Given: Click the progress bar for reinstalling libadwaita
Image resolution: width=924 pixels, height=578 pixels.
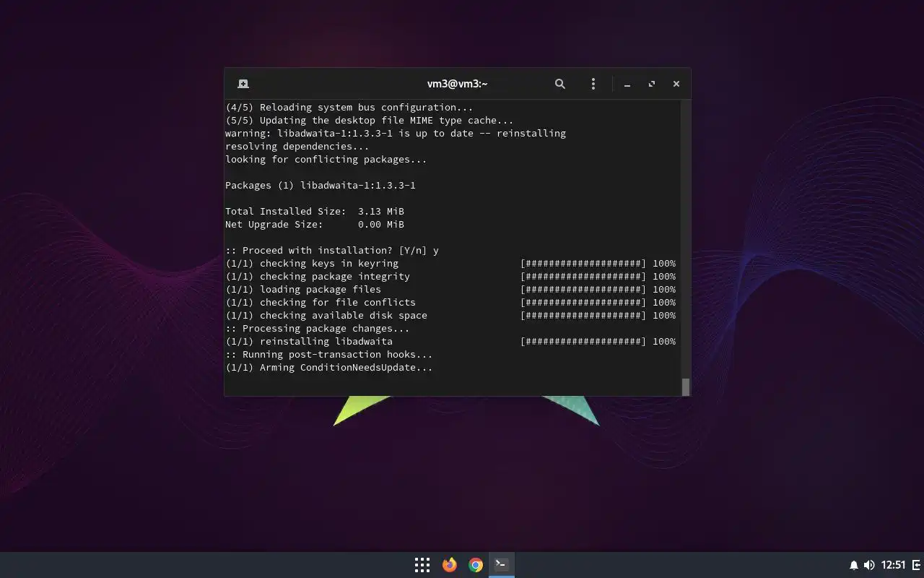Looking at the screenshot, I should (583, 341).
